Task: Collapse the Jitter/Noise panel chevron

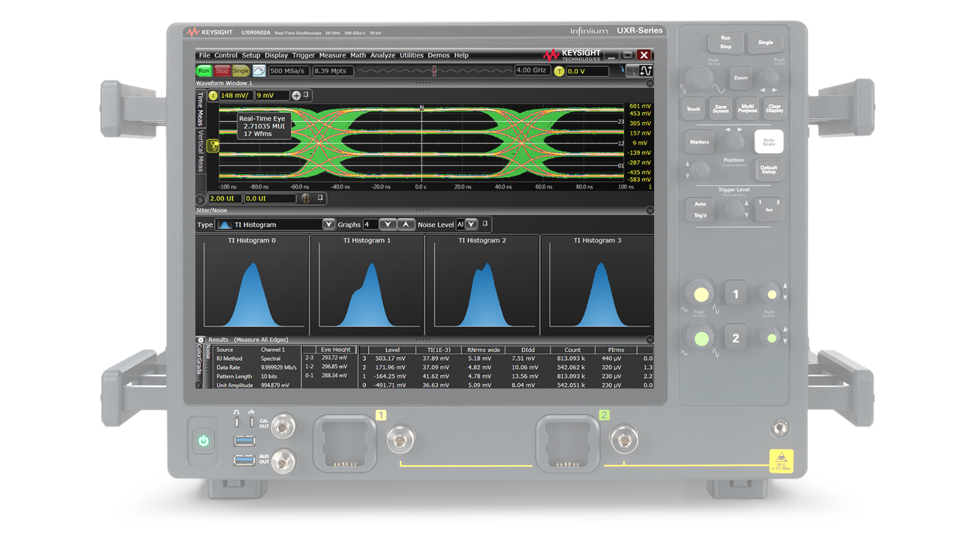Action: click(x=649, y=210)
